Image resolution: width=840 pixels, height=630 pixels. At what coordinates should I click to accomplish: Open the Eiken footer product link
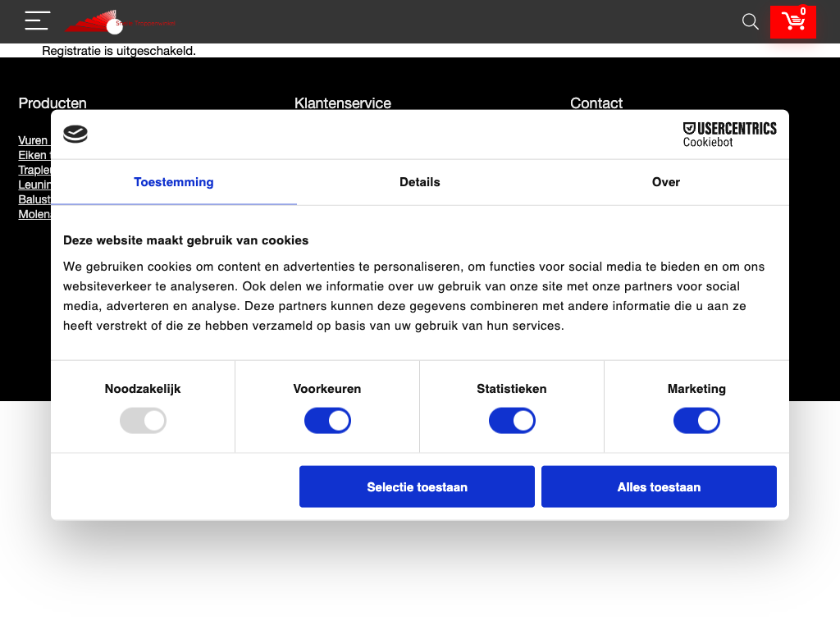[x=34, y=155]
